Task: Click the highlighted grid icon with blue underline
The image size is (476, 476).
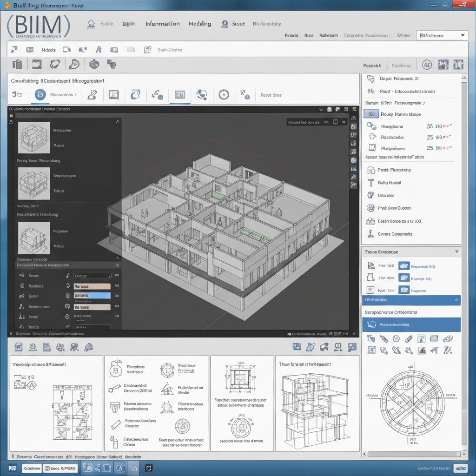Action: tap(179, 95)
